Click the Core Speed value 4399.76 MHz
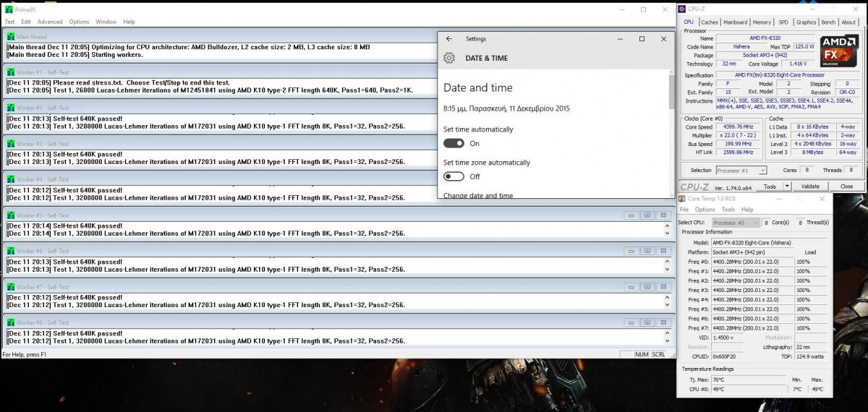 [x=738, y=126]
